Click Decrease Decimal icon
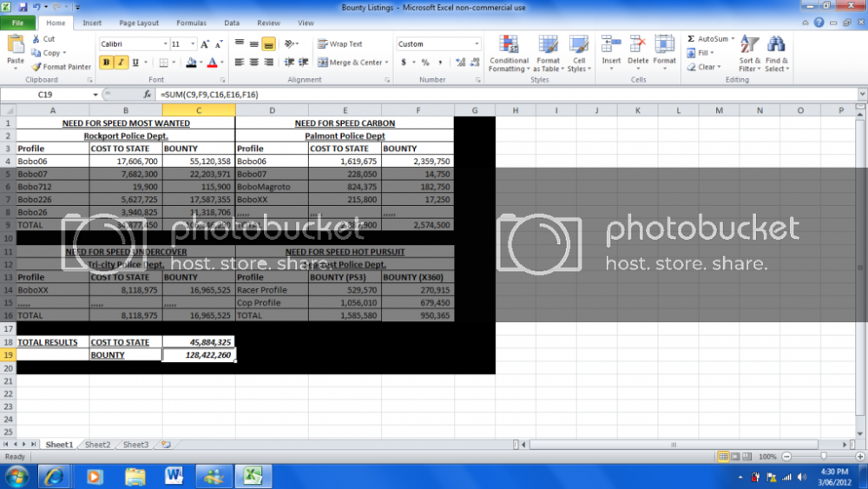The image size is (868, 489). [475, 62]
